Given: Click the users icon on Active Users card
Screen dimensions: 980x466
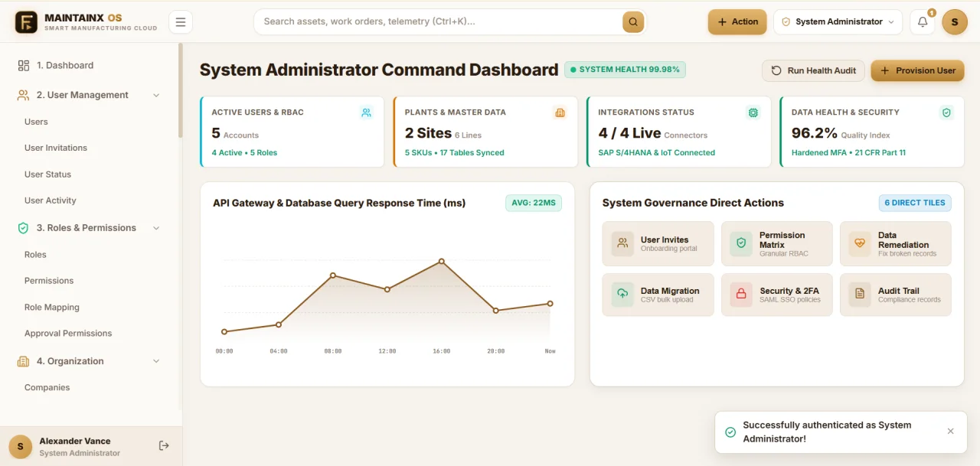Looking at the screenshot, I should click(x=366, y=112).
